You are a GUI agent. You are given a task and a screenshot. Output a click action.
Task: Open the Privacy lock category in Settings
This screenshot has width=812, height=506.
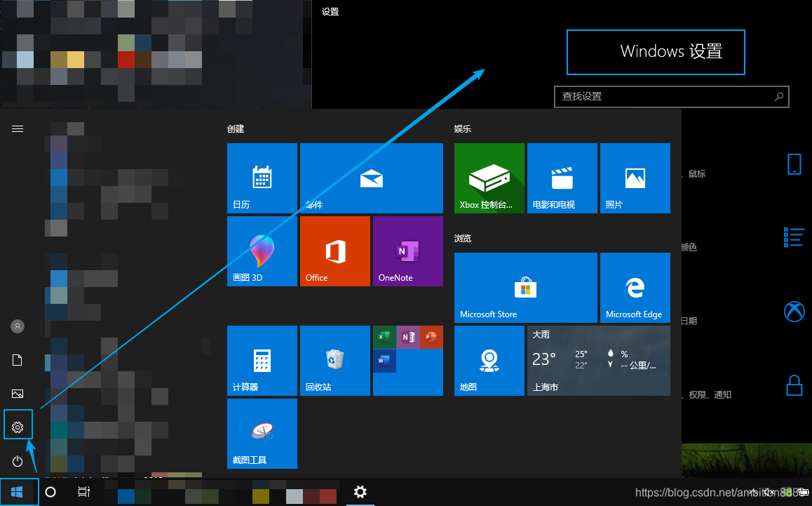794,385
